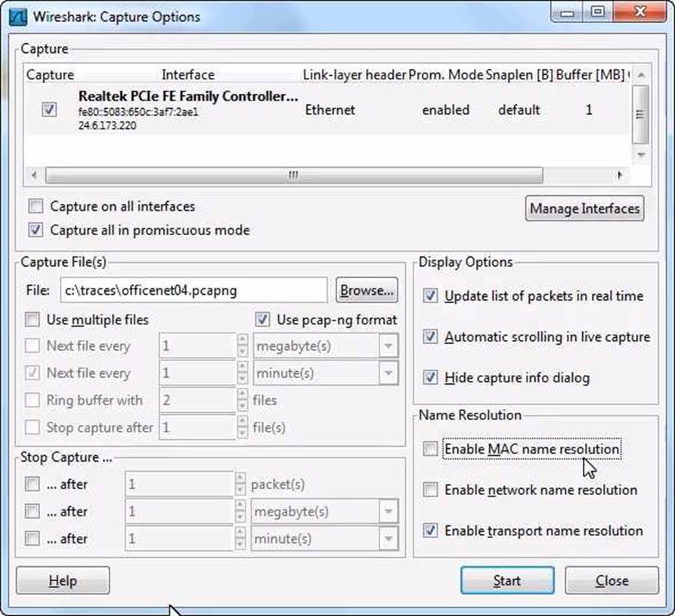
Task: Click Next file every minute(s) value field
Action: [x=197, y=373]
